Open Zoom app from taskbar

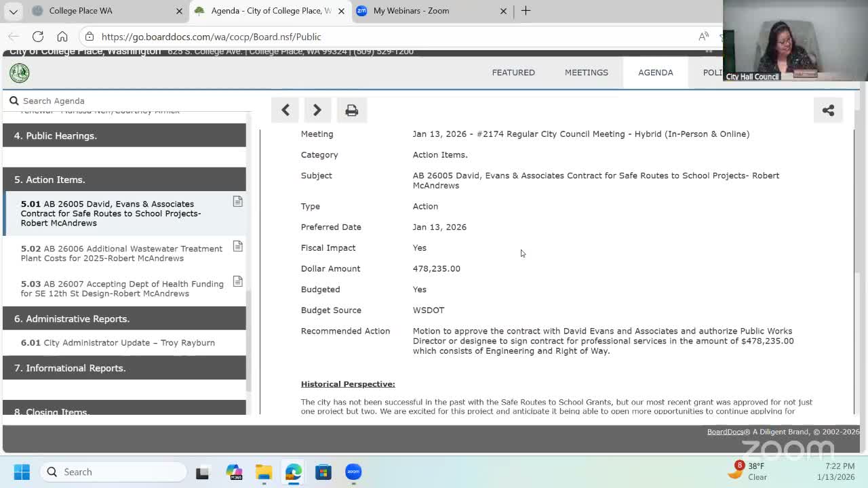[353, 472]
